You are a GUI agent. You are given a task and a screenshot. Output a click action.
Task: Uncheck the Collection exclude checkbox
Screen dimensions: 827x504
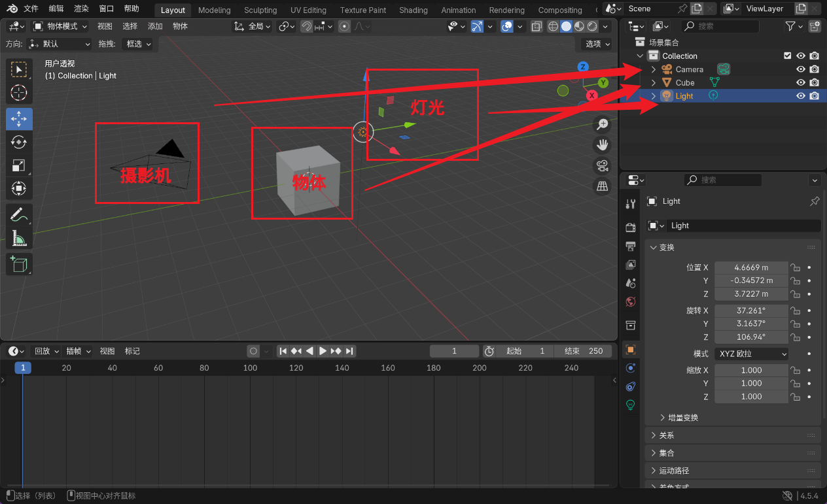pos(787,56)
